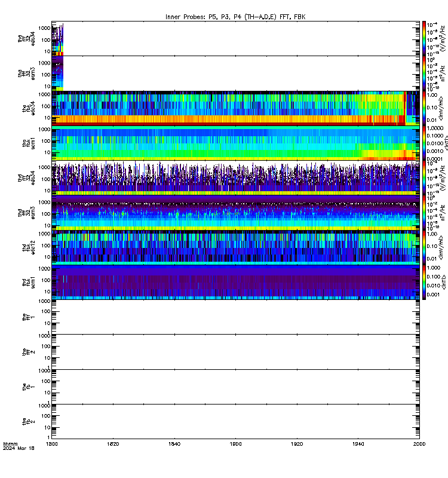Select the 'tha fff 32 scm3' panel label

(26, 73)
